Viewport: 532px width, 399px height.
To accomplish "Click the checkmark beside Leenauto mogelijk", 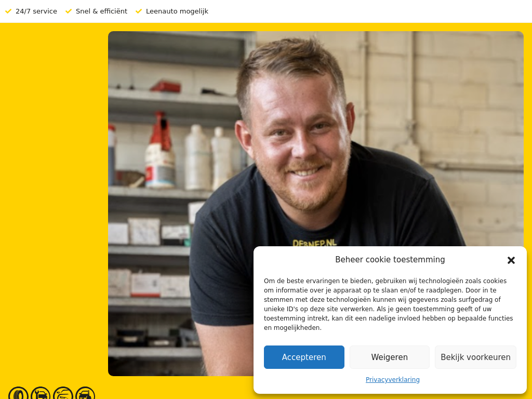I will 138,11.
